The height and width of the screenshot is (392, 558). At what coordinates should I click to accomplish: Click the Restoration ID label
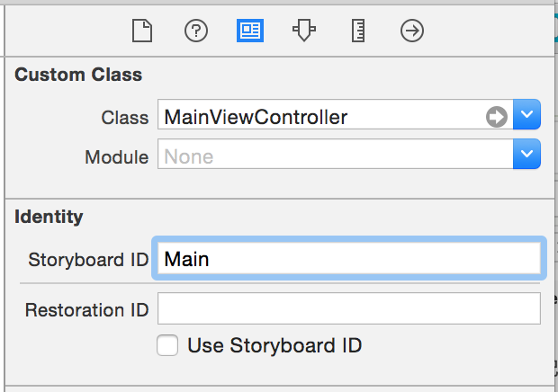[x=86, y=310]
